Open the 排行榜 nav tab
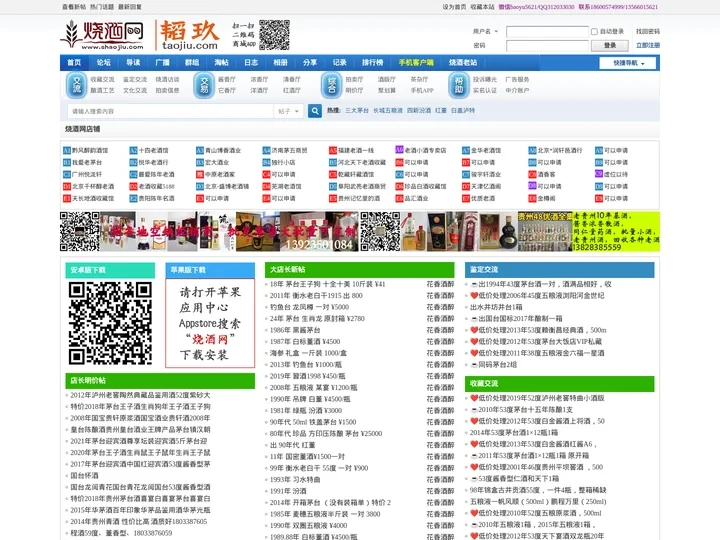 point(372,62)
